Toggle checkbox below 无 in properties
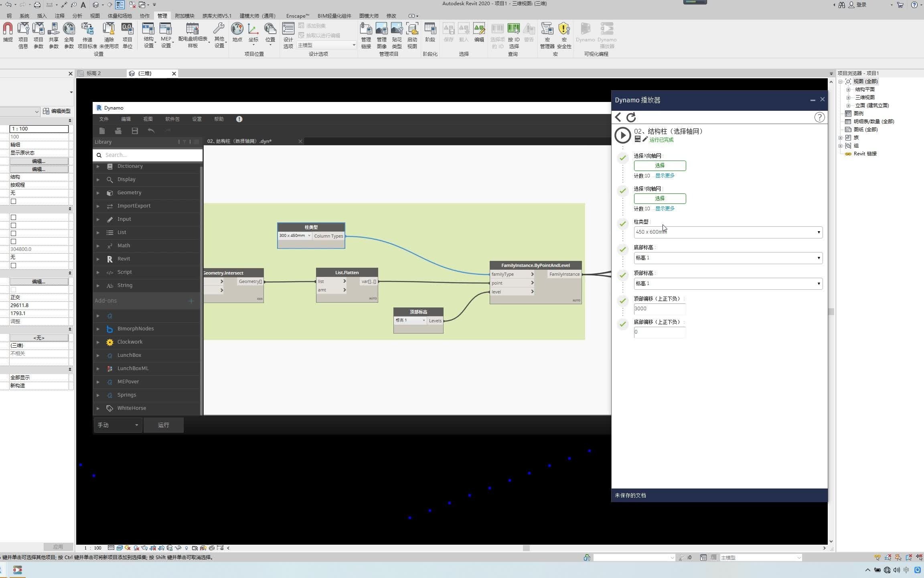 [x=13, y=201]
